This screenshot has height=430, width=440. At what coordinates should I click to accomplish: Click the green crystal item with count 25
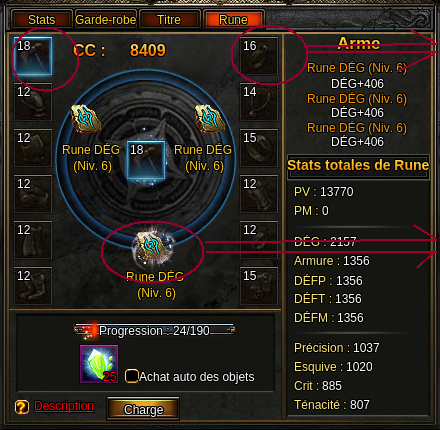click(99, 364)
